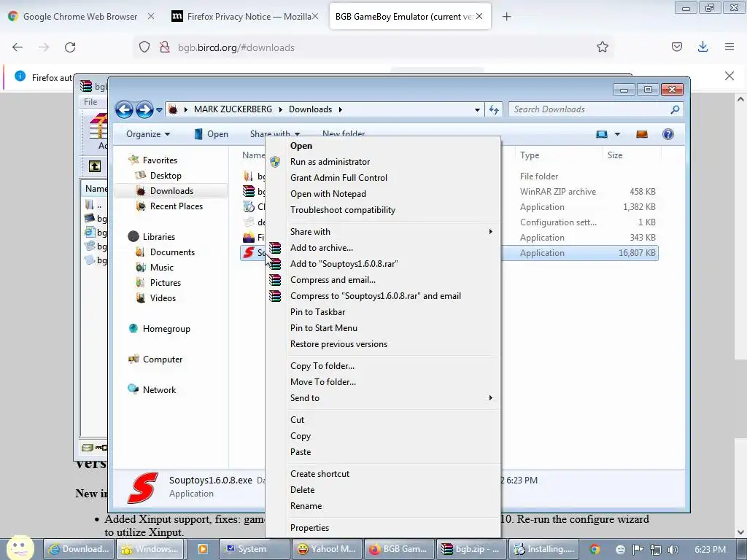
Task: Select Desktop under Favorites
Action: pyautogui.click(x=166, y=175)
